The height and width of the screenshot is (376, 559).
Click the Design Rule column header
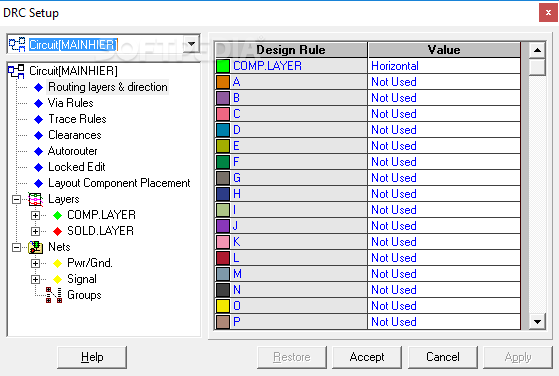291,50
